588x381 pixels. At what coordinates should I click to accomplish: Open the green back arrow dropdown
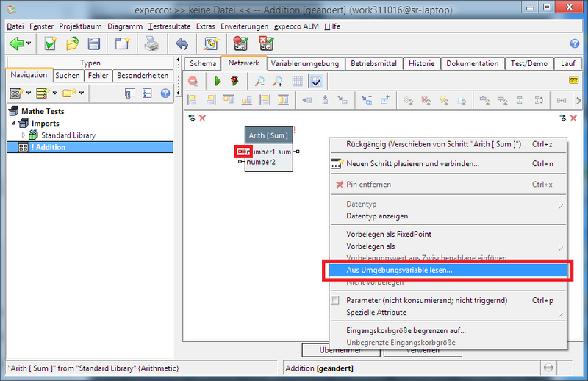[29, 44]
